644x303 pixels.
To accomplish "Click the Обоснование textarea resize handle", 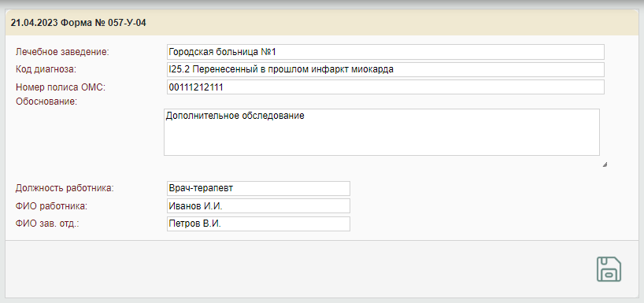I will coord(605,164).
